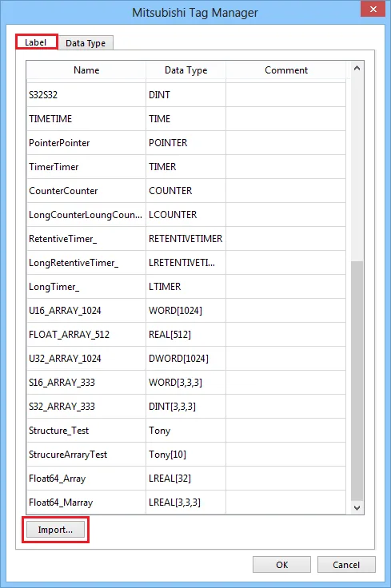Click the LTIMER data type cell
The image size is (391, 588).
[186, 287]
